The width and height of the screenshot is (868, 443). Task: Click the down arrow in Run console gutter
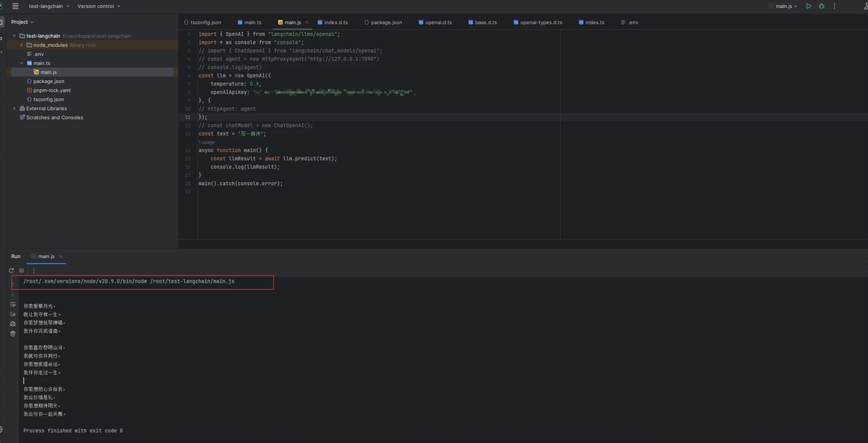[12, 294]
